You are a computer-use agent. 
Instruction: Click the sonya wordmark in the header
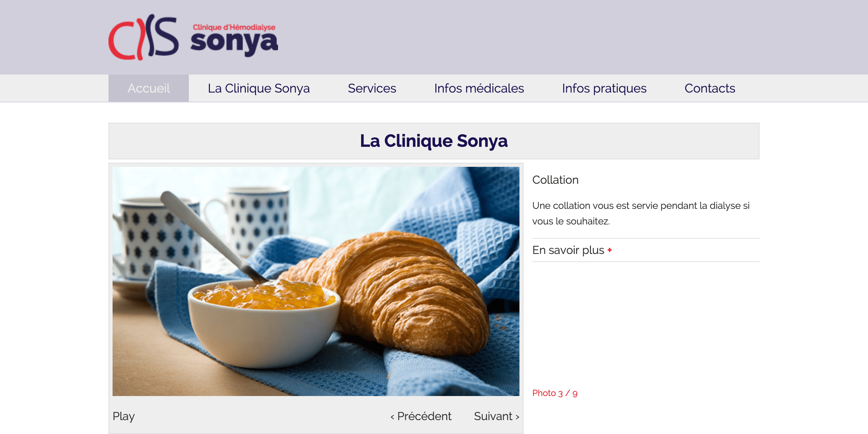pyautogui.click(x=234, y=43)
